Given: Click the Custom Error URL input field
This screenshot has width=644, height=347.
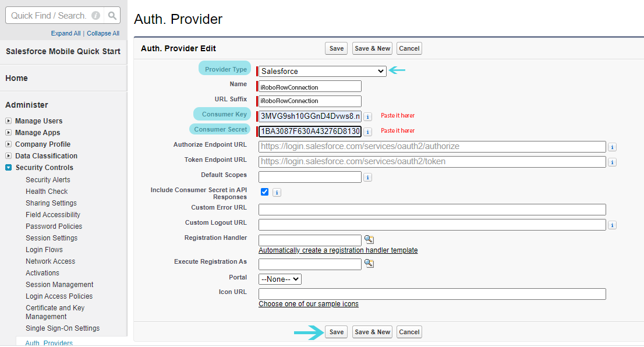Looking at the screenshot, I should pyautogui.click(x=432, y=210).
